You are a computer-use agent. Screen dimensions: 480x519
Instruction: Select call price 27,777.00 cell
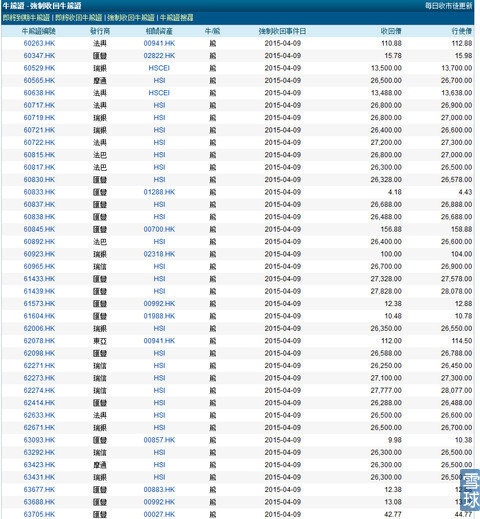click(386, 390)
